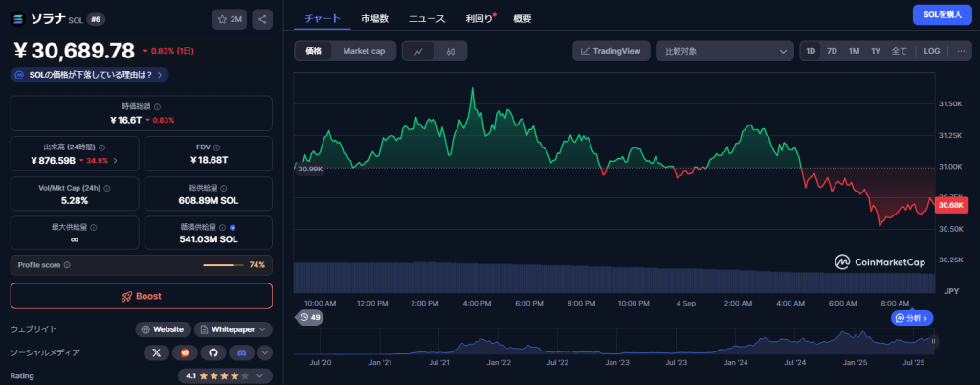Set chart range to 7D
The image size is (980, 385).
point(832,52)
